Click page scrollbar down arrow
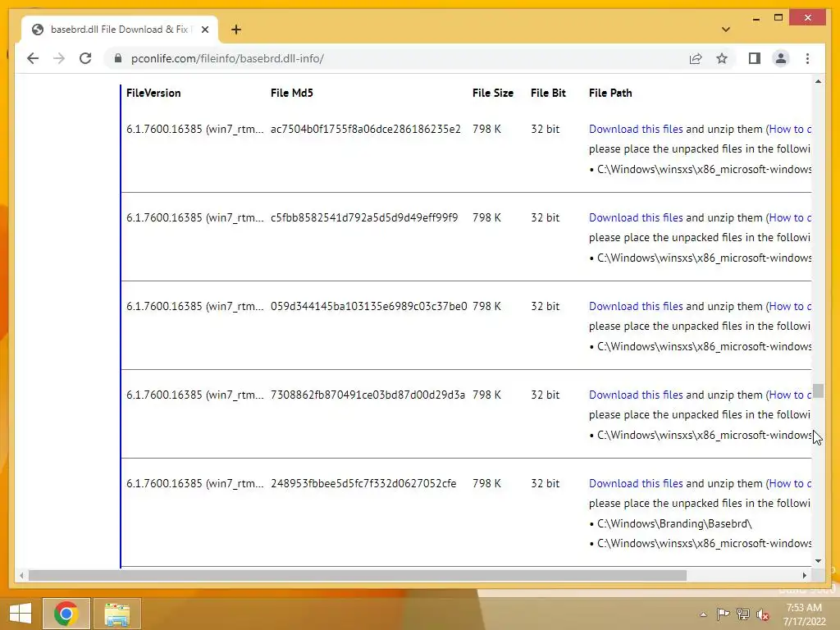This screenshot has height=630, width=840. pyautogui.click(x=818, y=561)
